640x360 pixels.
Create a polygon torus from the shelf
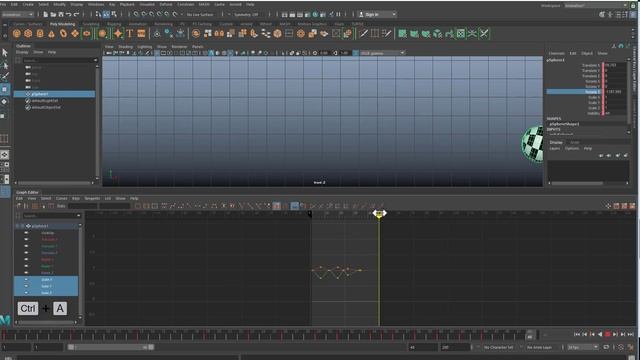(x=63, y=34)
